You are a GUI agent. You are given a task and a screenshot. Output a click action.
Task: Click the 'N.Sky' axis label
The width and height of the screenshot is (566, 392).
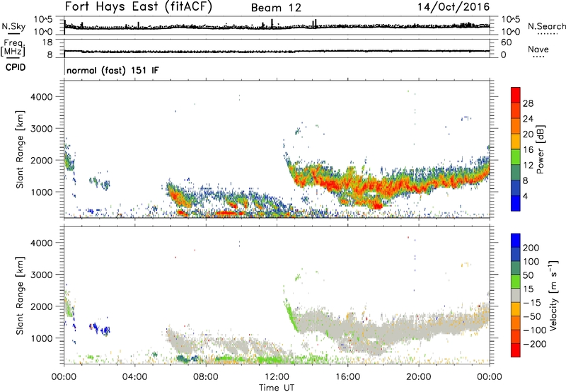click(x=13, y=26)
